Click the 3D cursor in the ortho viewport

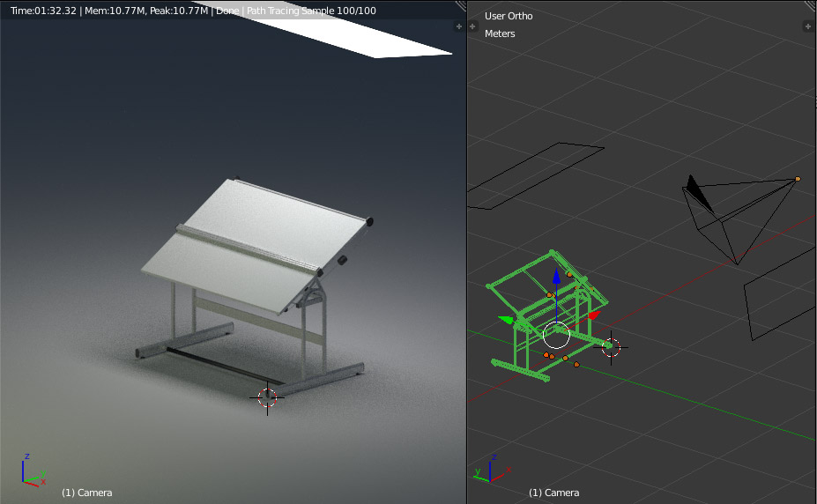click(x=611, y=347)
